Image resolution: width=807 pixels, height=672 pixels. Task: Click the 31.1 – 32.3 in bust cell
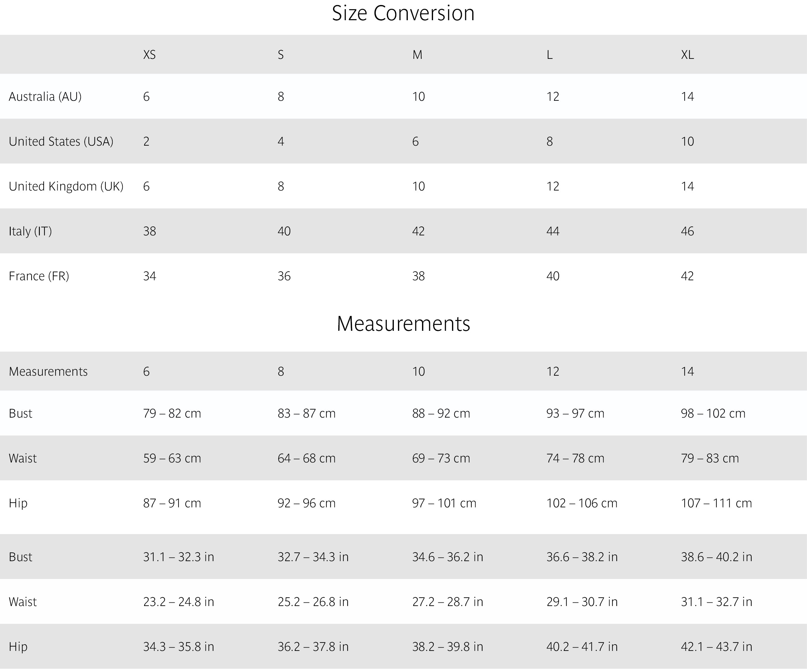(x=178, y=557)
